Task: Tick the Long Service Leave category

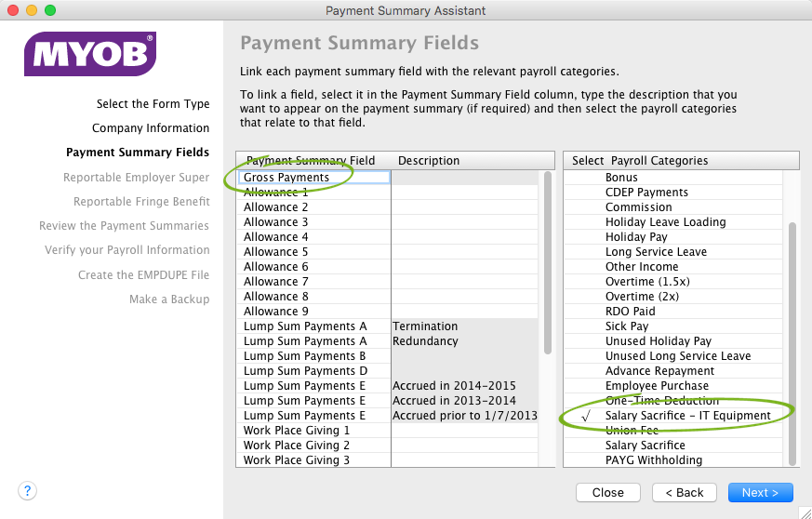Action: coord(673,252)
